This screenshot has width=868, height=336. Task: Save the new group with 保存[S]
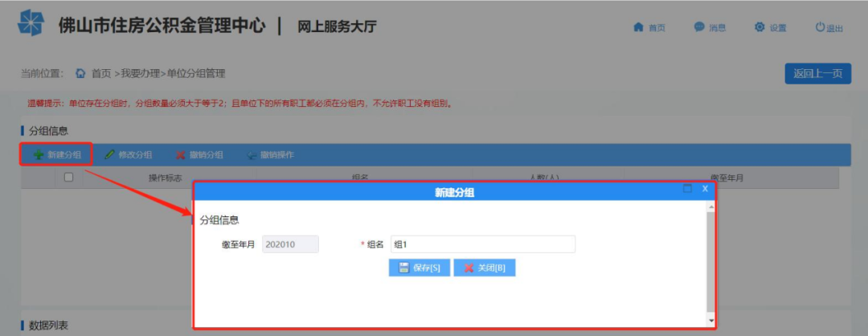click(x=419, y=268)
